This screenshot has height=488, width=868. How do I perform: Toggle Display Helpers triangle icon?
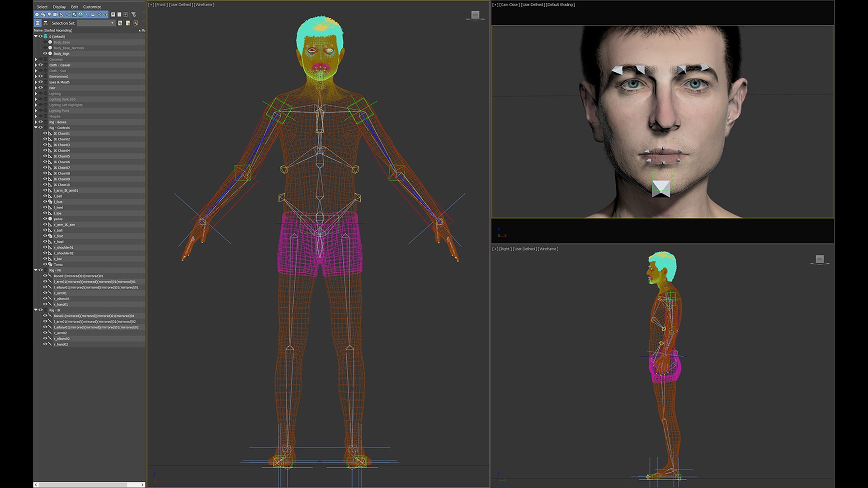tap(61, 14)
